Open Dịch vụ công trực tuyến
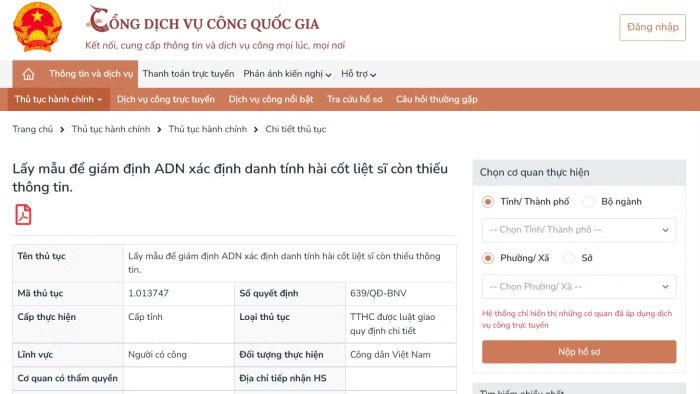 tap(166, 99)
